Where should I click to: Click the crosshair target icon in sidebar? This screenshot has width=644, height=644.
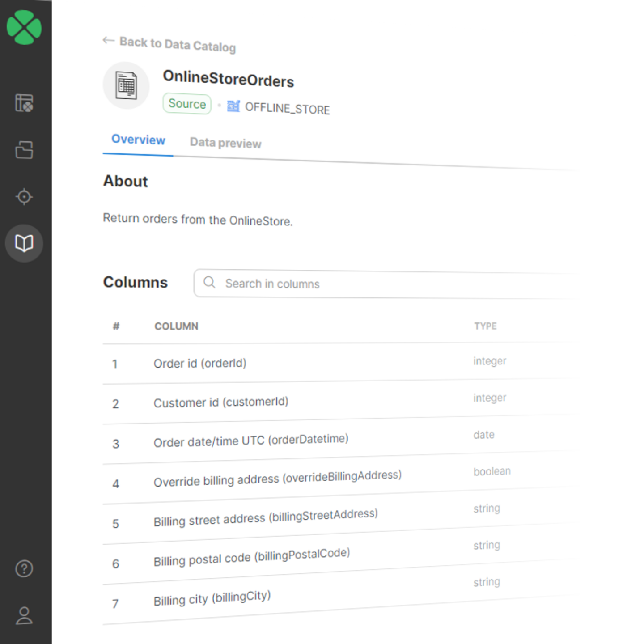pyautogui.click(x=24, y=196)
